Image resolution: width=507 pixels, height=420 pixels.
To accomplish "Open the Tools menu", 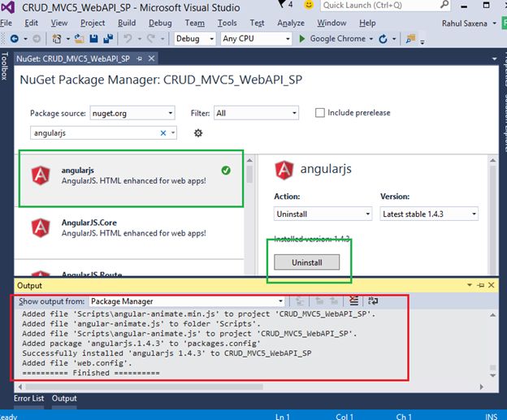I will pyautogui.click(x=227, y=23).
